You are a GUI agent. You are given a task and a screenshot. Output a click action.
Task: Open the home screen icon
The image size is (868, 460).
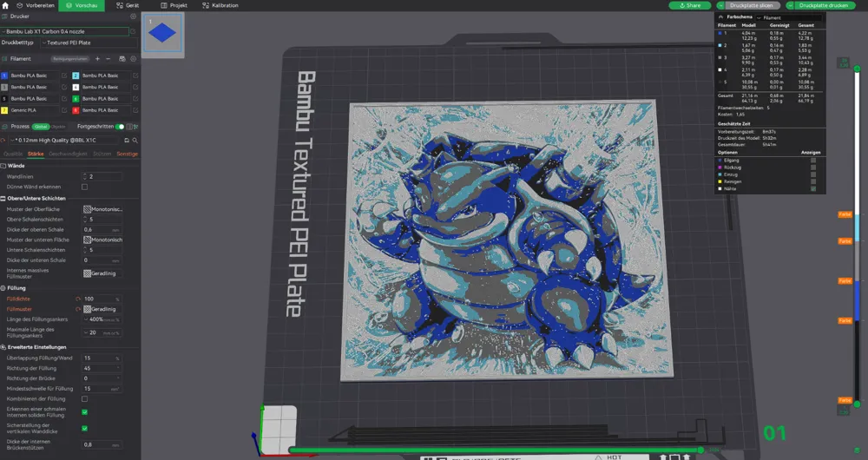[x=5, y=5]
